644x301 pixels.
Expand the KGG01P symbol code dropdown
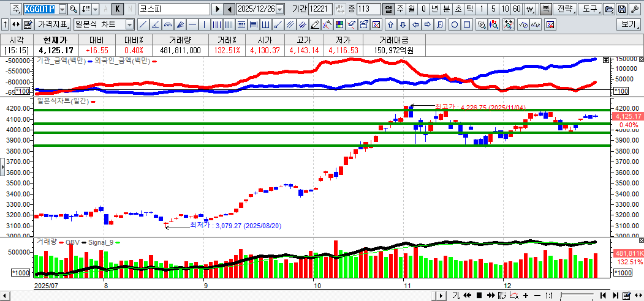coord(62,9)
